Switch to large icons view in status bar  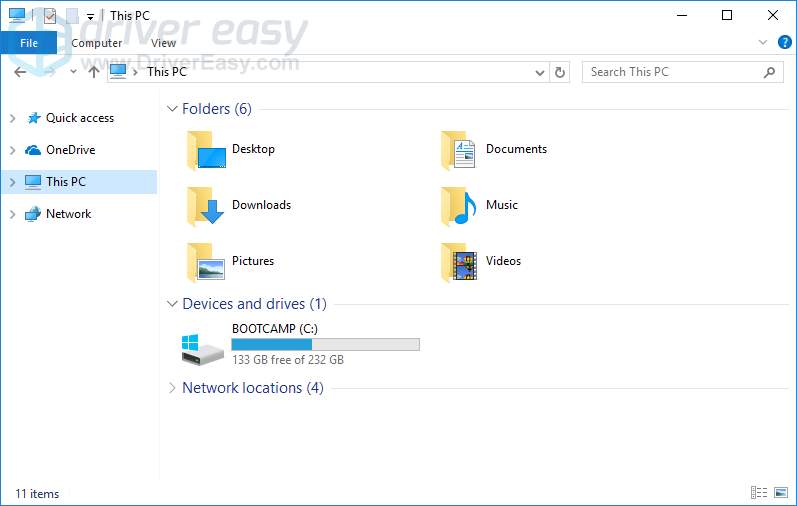point(779,493)
